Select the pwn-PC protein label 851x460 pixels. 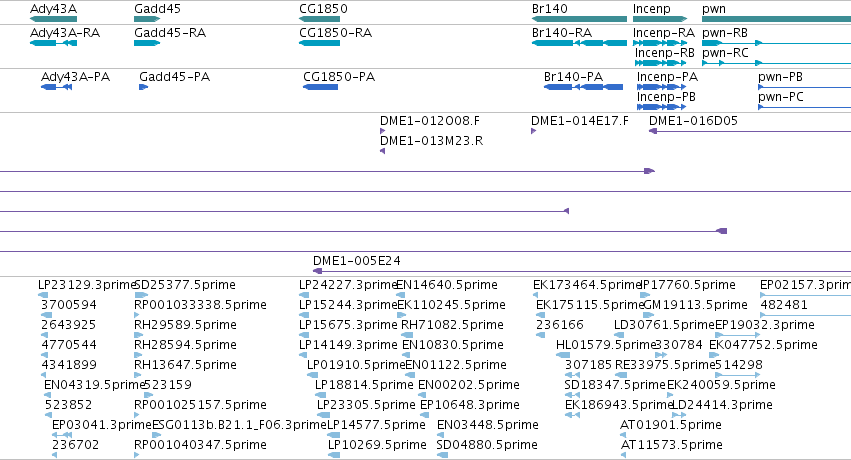point(780,97)
